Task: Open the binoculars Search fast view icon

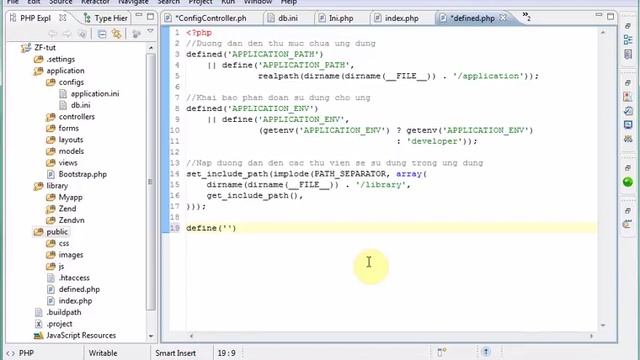Action: pyautogui.click(x=628, y=139)
